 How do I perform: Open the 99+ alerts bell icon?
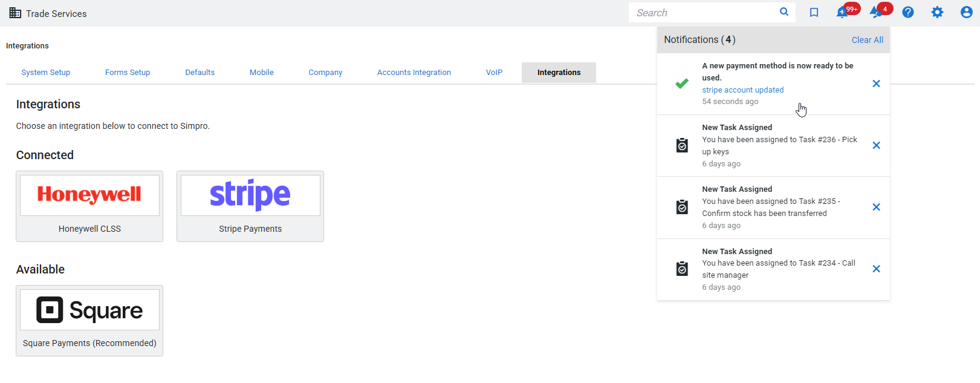click(x=842, y=12)
